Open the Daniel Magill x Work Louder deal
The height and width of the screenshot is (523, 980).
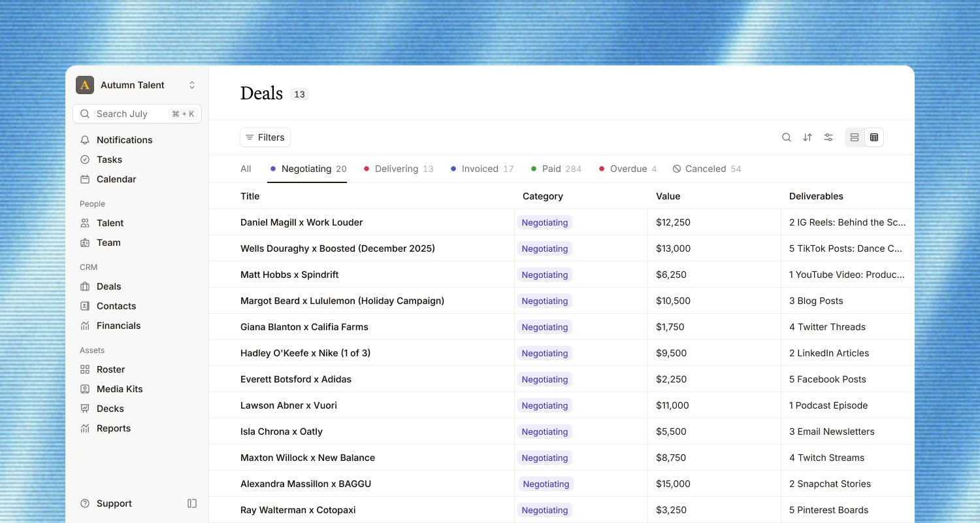coord(301,222)
